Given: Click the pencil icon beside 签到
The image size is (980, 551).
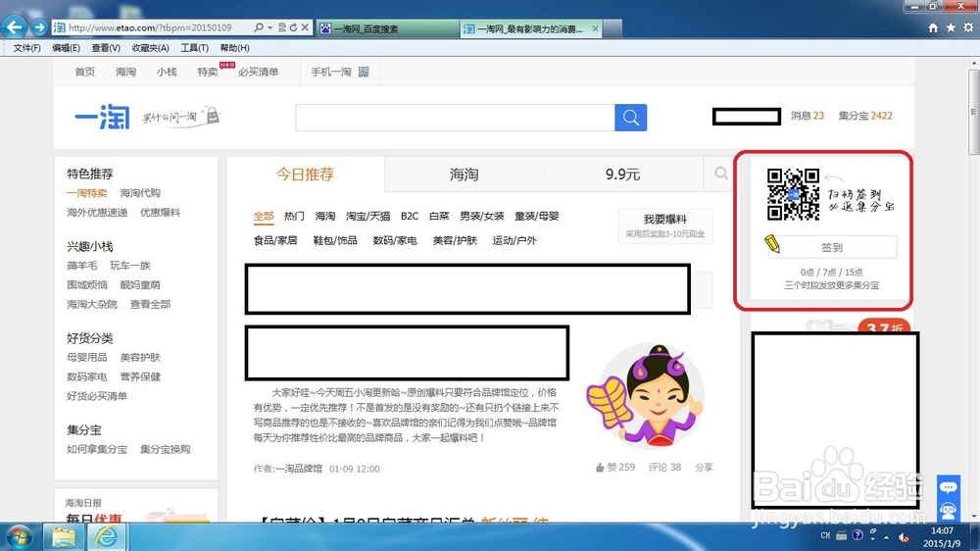Looking at the screenshot, I should (772, 243).
